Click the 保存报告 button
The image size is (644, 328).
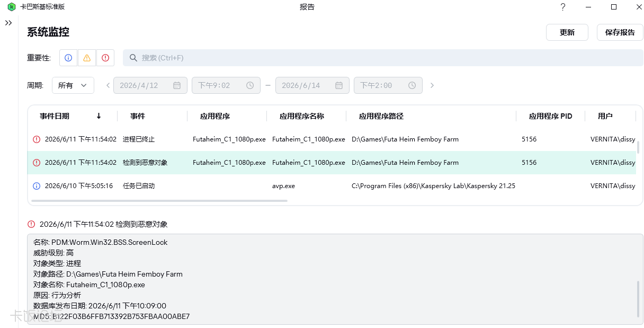[x=620, y=32]
